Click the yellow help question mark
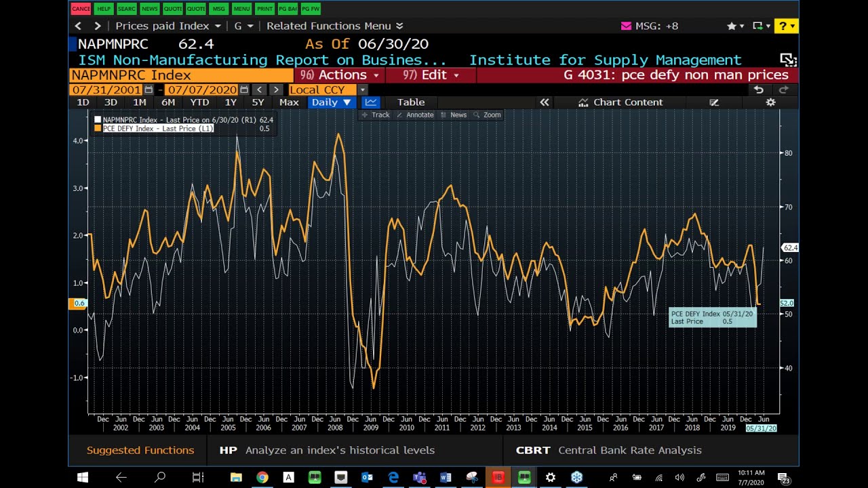 click(785, 26)
